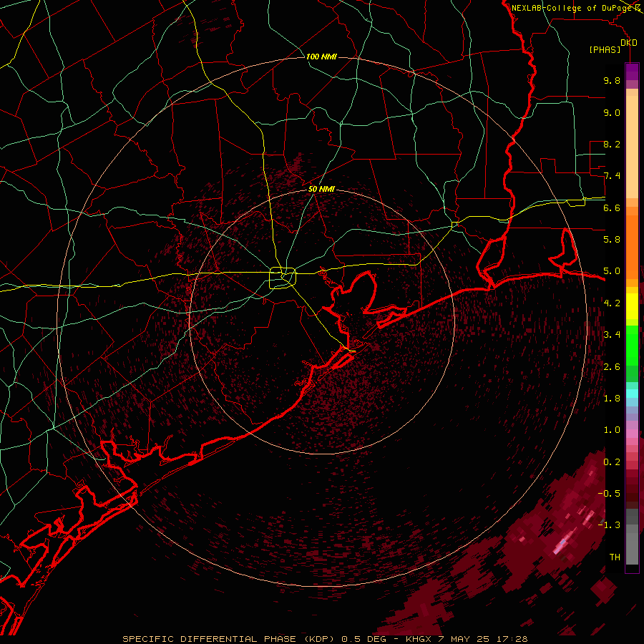Select the 8.2 value on the color scale
The image size is (644, 644).
(x=612, y=144)
